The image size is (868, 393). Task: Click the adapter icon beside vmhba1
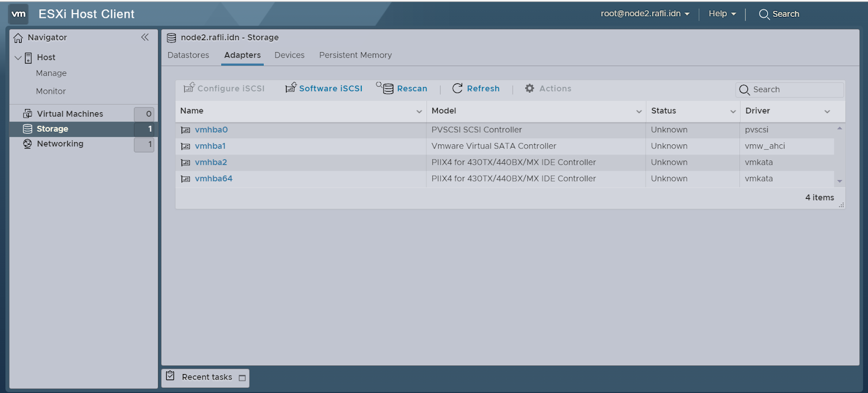(x=186, y=146)
